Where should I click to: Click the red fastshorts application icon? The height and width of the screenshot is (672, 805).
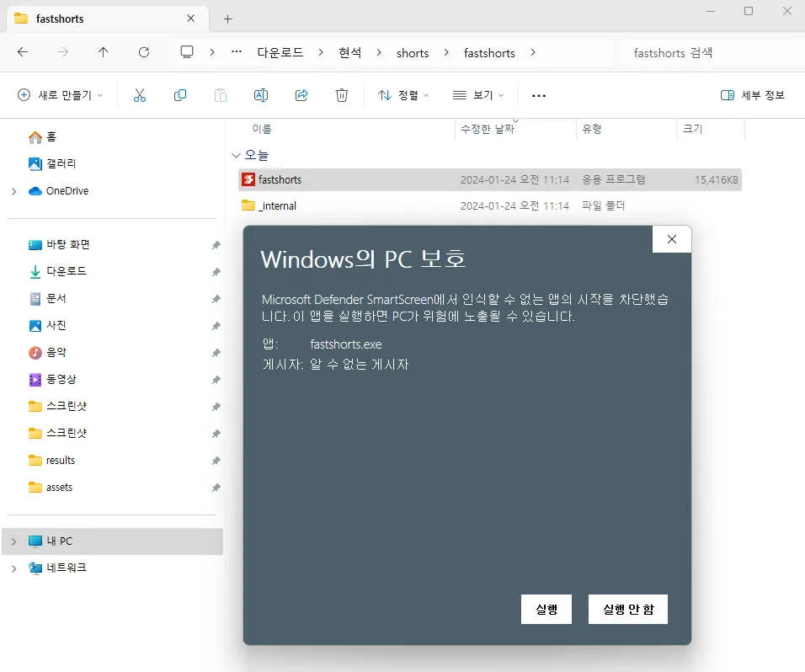pos(248,179)
